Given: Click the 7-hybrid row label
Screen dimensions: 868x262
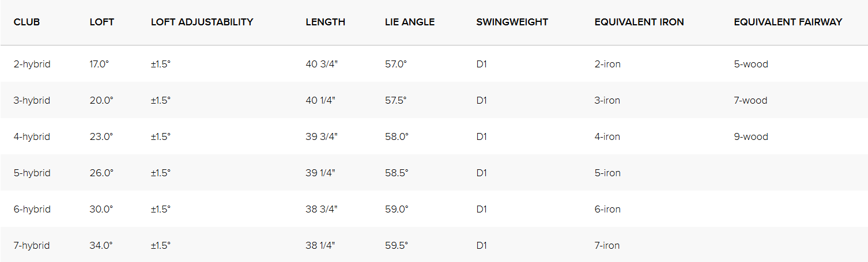Looking at the screenshot, I should [32, 245].
